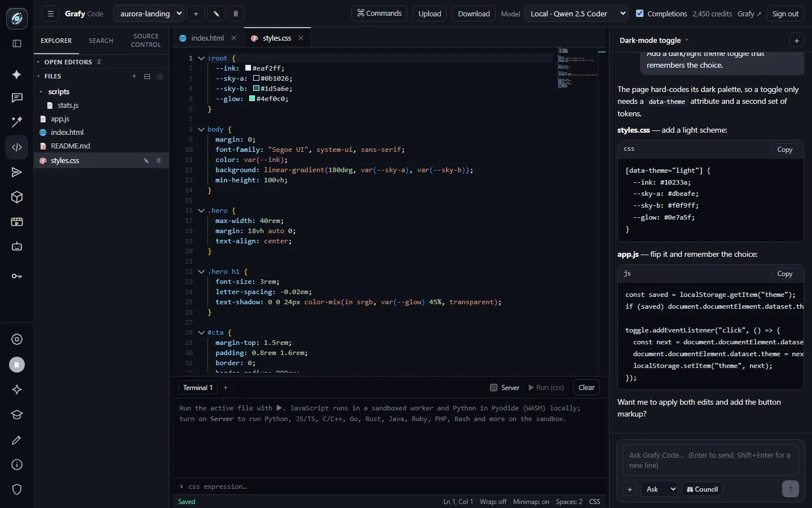
Task: Click the pencil icon in the left rail
Action: tap(17, 440)
